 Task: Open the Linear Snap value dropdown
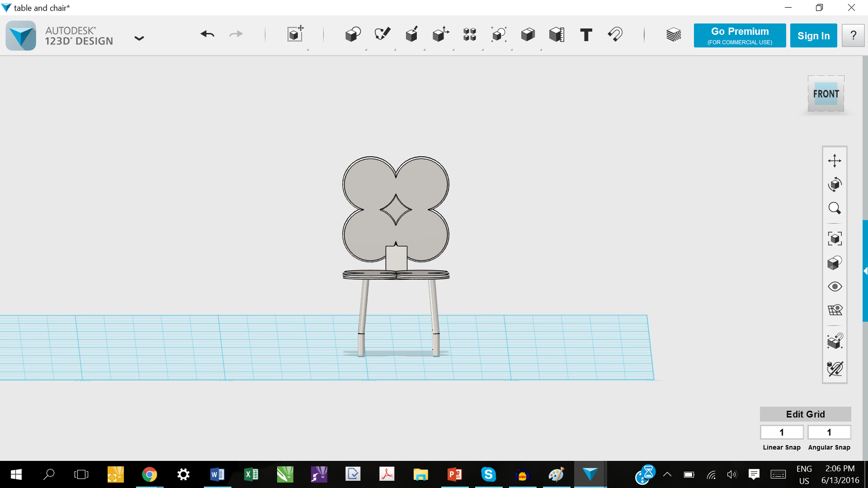[782, 432]
